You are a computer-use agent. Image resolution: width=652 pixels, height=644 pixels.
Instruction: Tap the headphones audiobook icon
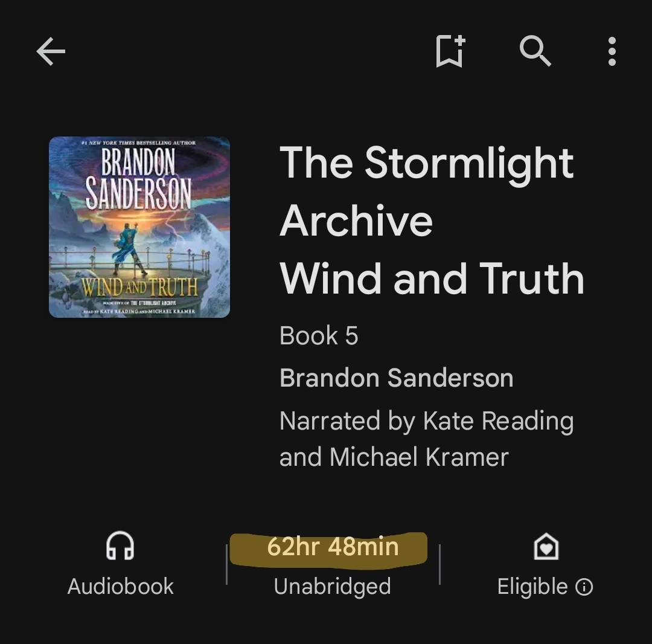[x=120, y=546]
